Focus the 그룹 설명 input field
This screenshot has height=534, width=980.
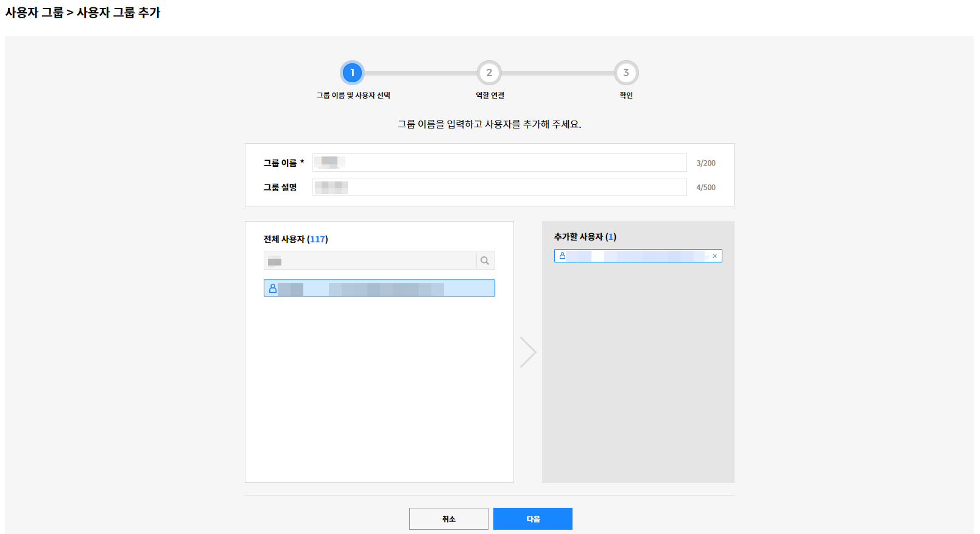click(499, 187)
